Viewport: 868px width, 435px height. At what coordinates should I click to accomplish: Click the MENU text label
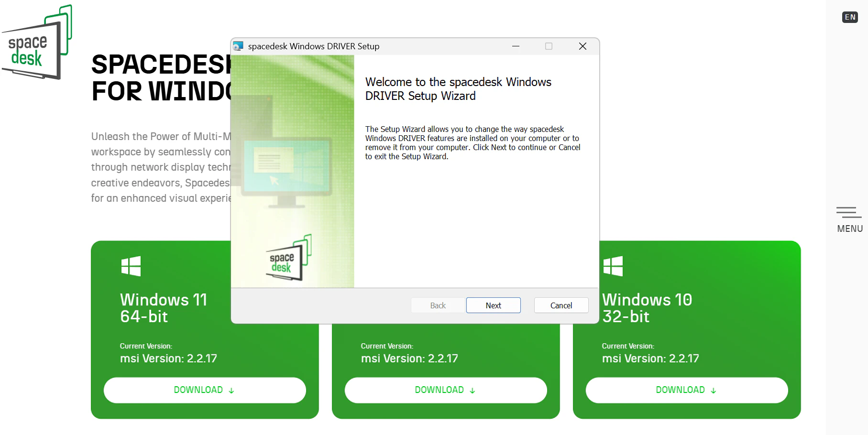pyautogui.click(x=850, y=229)
